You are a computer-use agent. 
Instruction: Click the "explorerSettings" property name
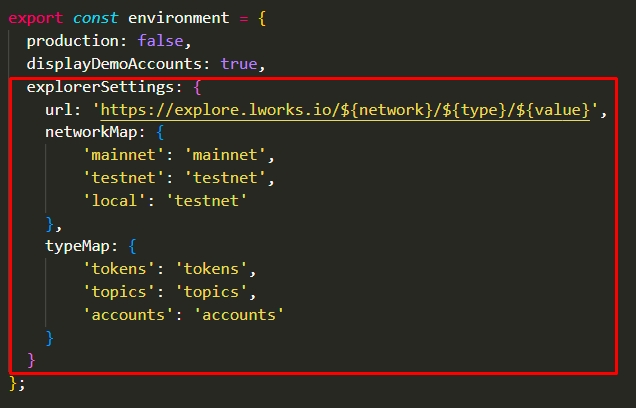pyautogui.click(x=100, y=87)
